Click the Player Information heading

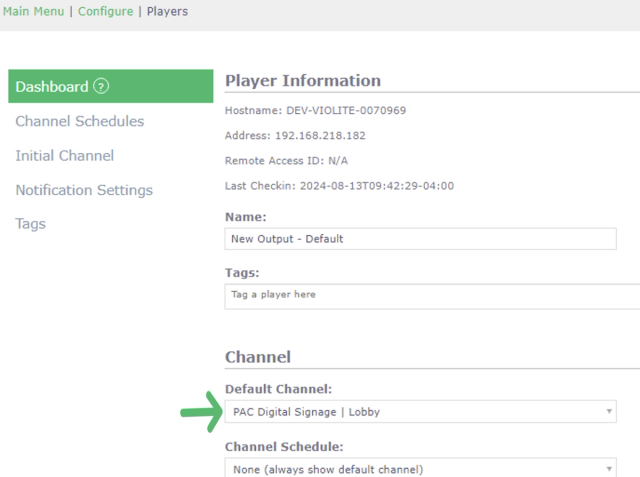tap(303, 81)
